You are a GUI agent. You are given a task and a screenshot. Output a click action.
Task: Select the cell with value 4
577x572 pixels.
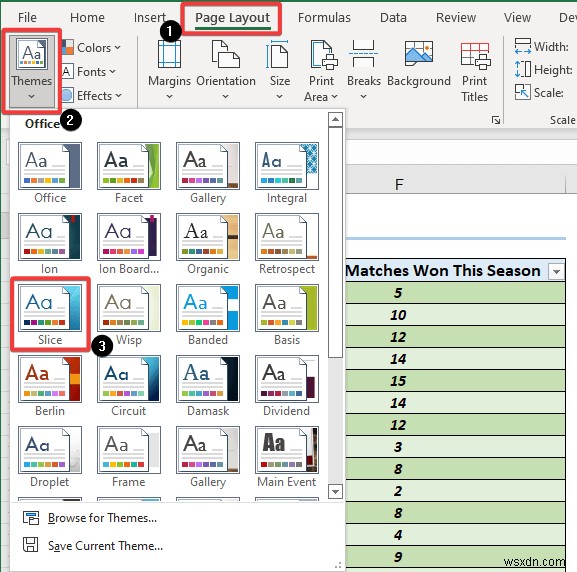(455, 534)
